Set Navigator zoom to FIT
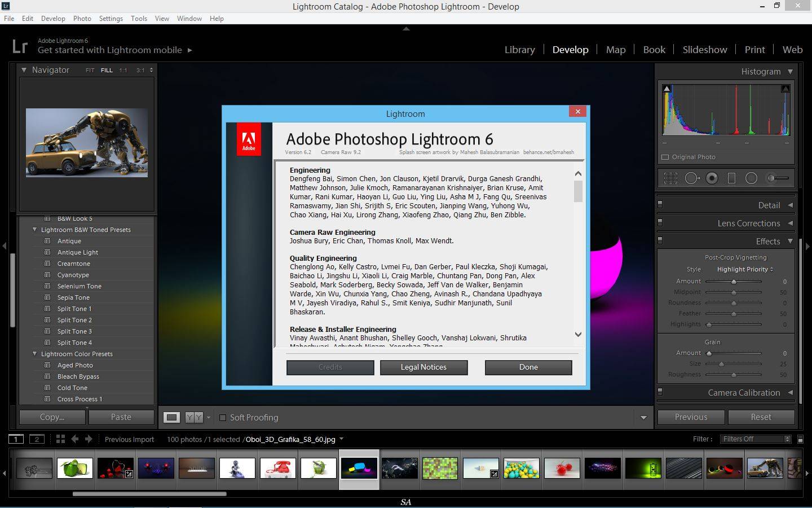The width and height of the screenshot is (812, 508). 90,71
